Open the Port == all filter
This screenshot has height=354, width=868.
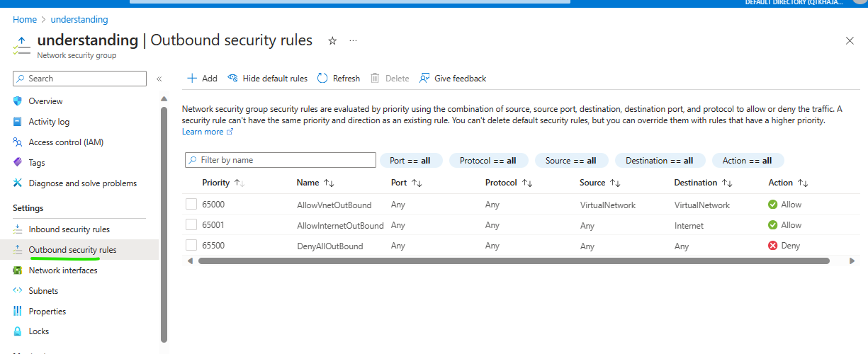[411, 161]
